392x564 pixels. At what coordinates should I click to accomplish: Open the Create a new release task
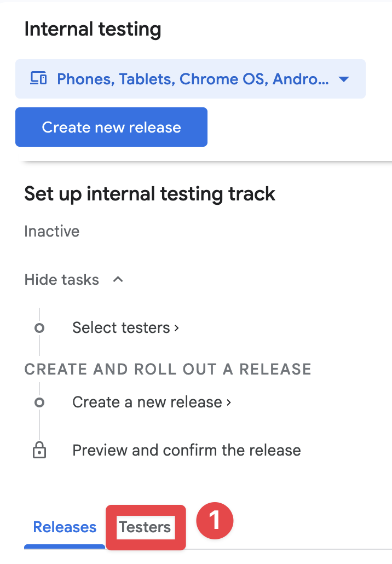point(148,402)
